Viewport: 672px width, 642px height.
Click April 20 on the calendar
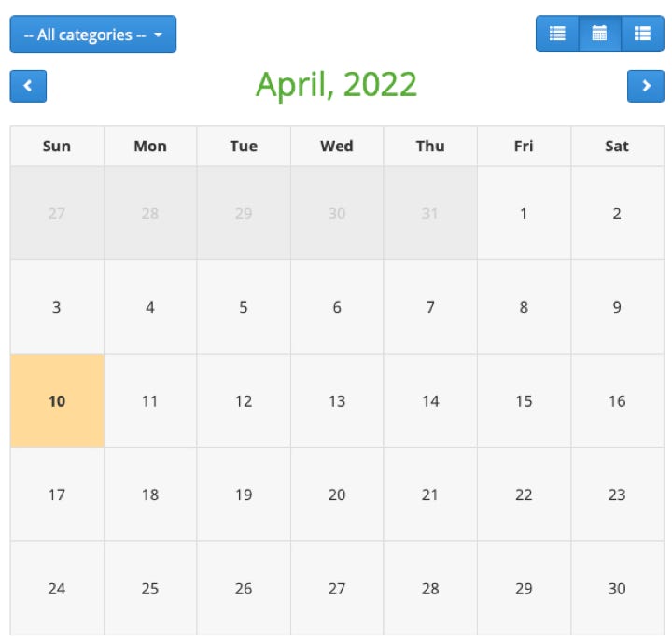337,495
